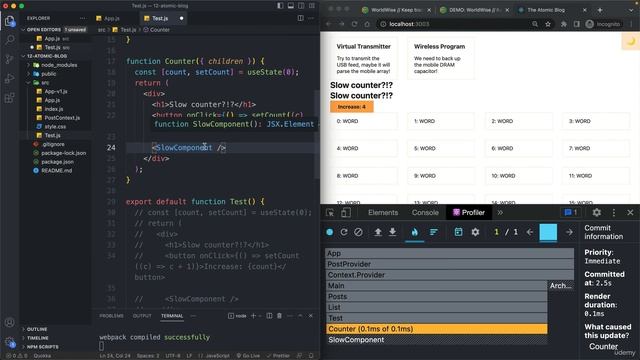Open the VS Code Explorer view icon
This screenshot has height=360, width=640.
click(x=9, y=21)
